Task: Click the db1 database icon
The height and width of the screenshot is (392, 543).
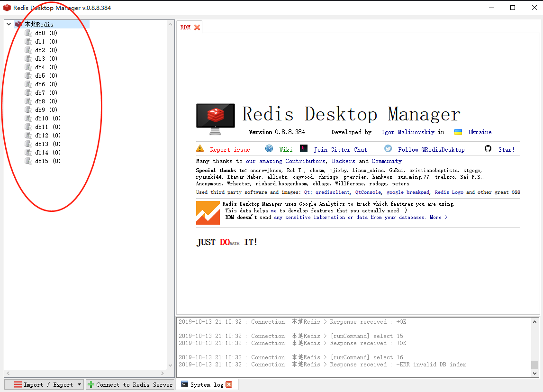Action: pos(28,42)
